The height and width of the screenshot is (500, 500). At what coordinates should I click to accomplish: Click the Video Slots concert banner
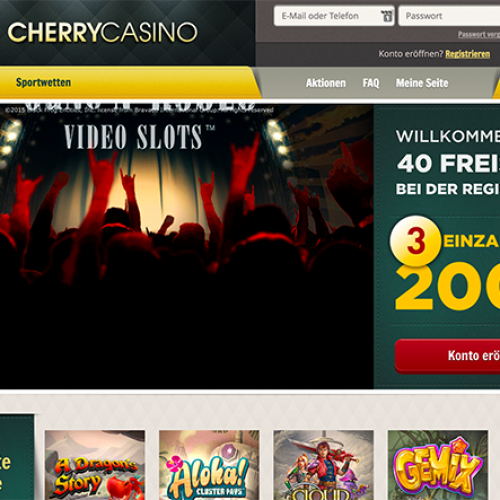point(187,247)
